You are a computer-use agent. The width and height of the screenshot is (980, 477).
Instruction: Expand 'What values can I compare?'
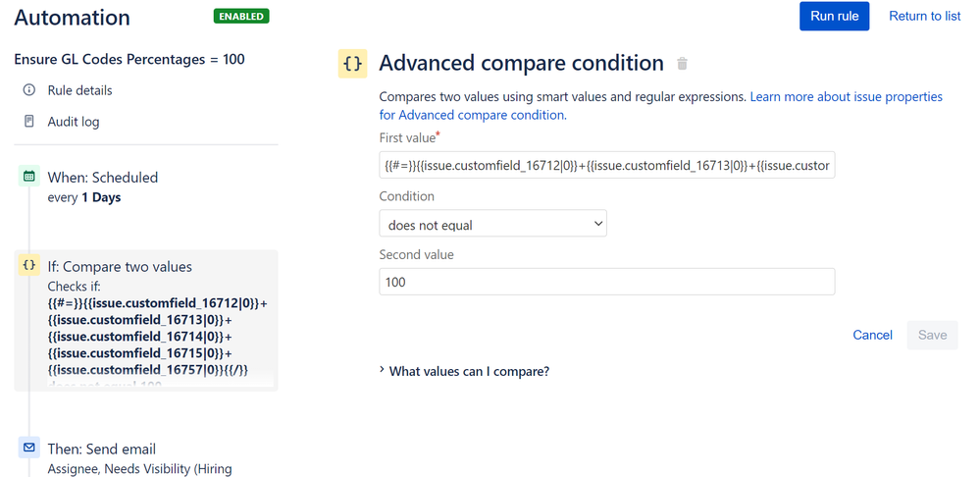(466, 371)
